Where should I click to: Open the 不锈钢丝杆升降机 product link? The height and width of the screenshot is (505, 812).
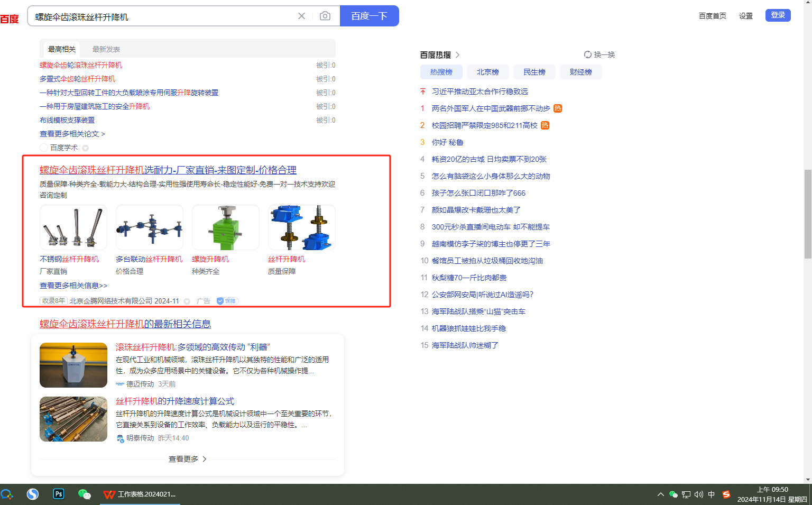(x=69, y=259)
